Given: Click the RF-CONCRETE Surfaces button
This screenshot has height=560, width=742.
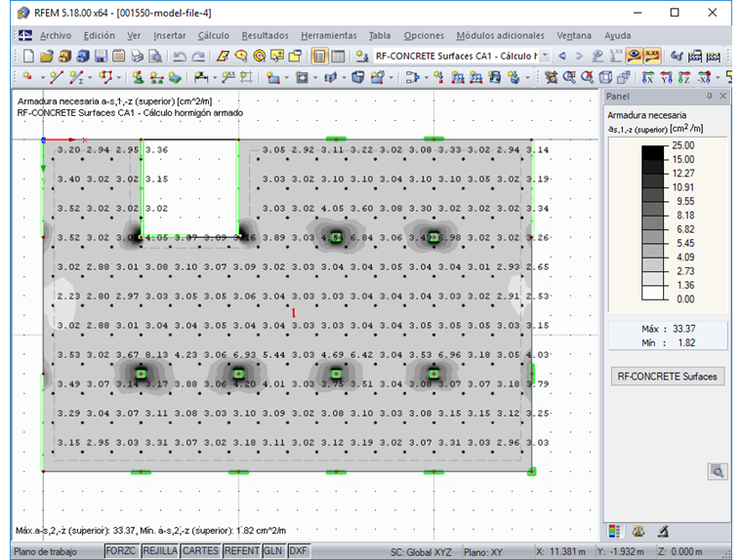Looking at the screenshot, I should (x=667, y=377).
